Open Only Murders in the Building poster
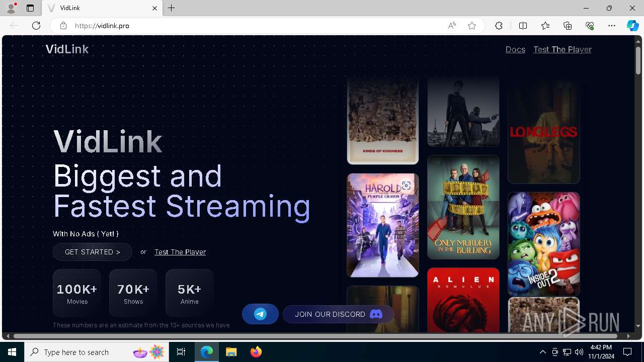644x362 pixels. (463, 207)
